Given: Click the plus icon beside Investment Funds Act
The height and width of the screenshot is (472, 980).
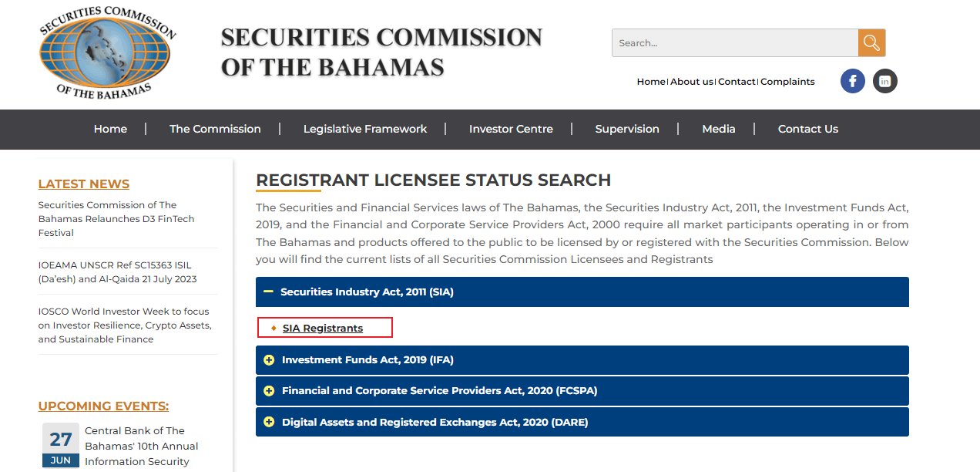Looking at the screenshot, I should [x=269, y=360].
